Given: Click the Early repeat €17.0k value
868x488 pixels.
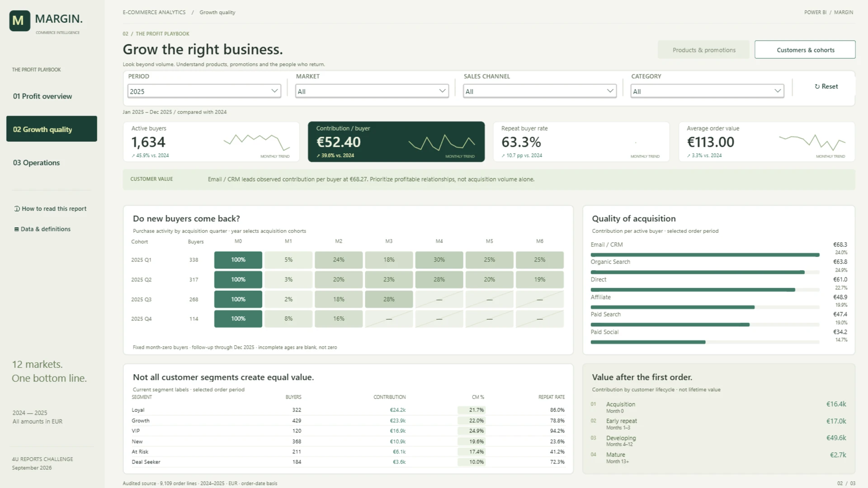Looking at the screenshot, I should pos(836,421).
